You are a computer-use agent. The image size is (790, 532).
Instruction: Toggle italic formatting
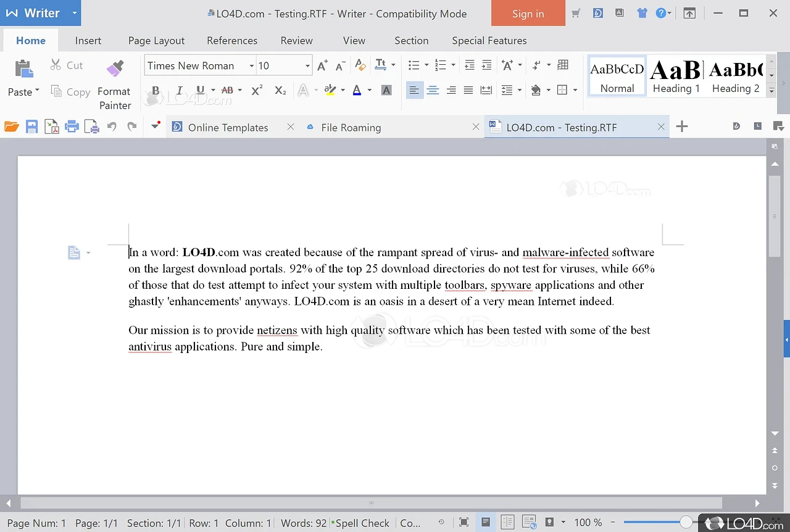pyautogui.click(x=179, y=89)
